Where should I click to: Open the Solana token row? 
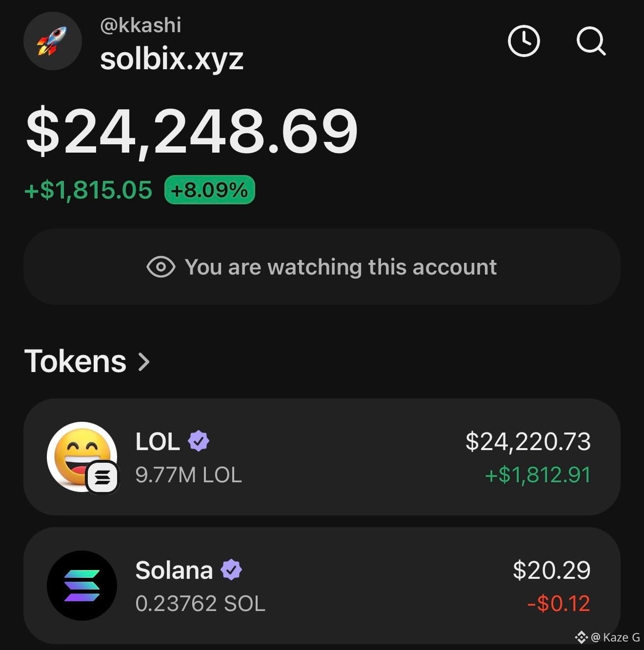coord(322,586)
